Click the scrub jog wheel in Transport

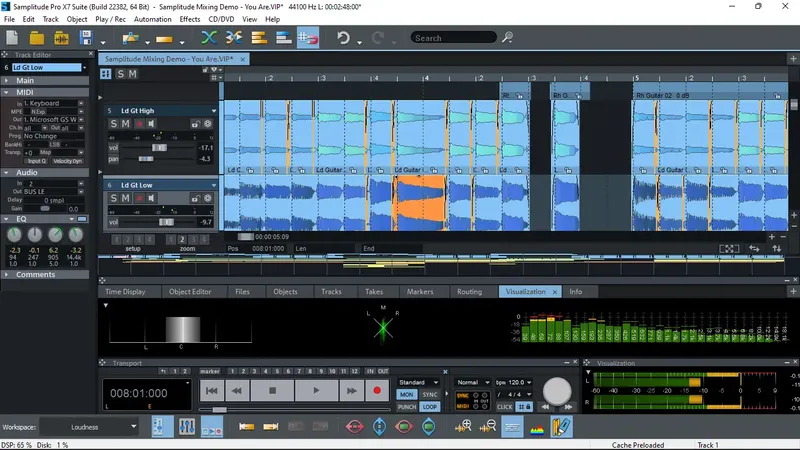[x=557, y=391]
